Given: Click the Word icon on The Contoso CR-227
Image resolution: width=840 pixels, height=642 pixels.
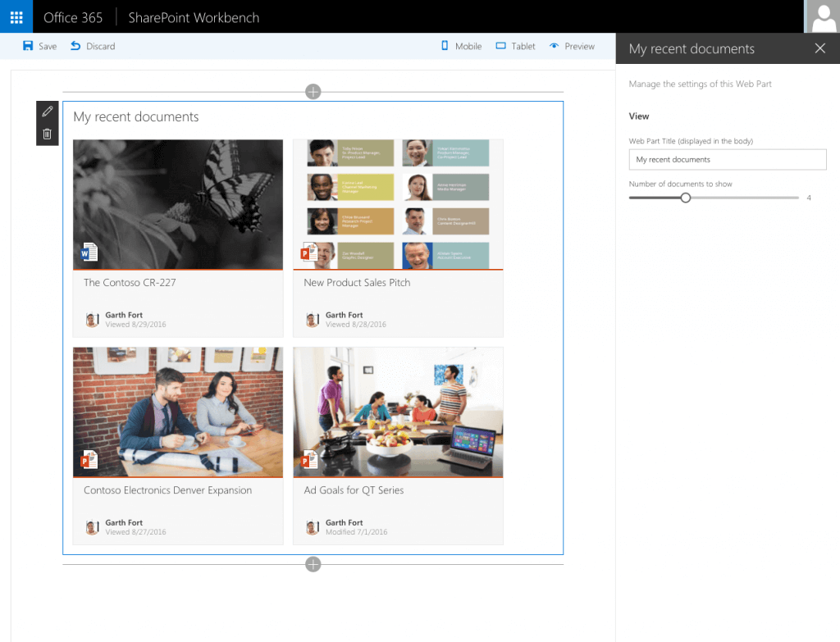Looking at the screenshot, I should 89,253.
